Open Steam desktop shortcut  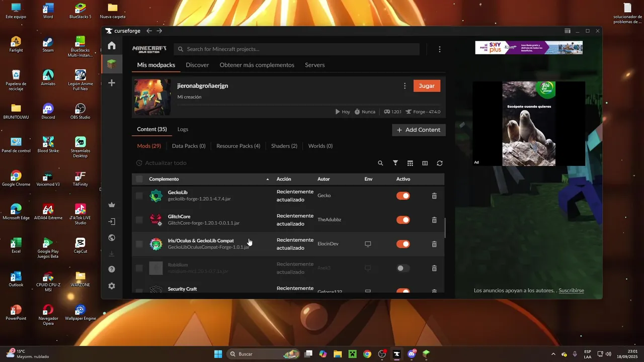[x=48, y=44]
